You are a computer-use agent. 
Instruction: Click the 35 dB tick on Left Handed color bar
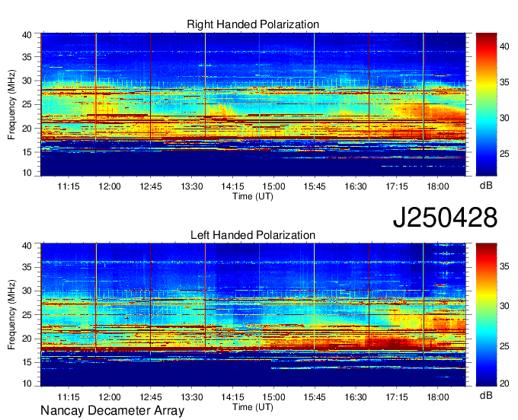point(504,266)
